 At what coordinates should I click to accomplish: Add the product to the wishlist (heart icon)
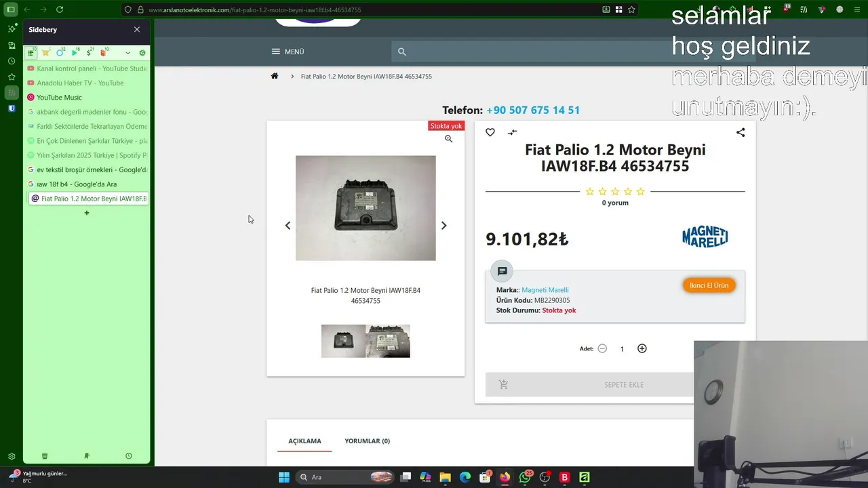[x=490, y=132]
